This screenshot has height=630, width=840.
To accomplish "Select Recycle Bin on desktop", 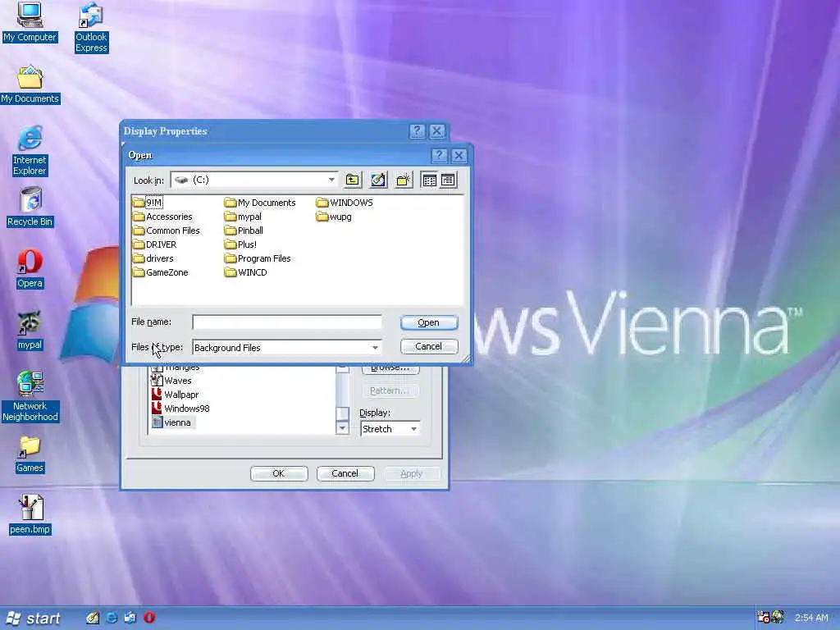I will [x=30, y=207].
